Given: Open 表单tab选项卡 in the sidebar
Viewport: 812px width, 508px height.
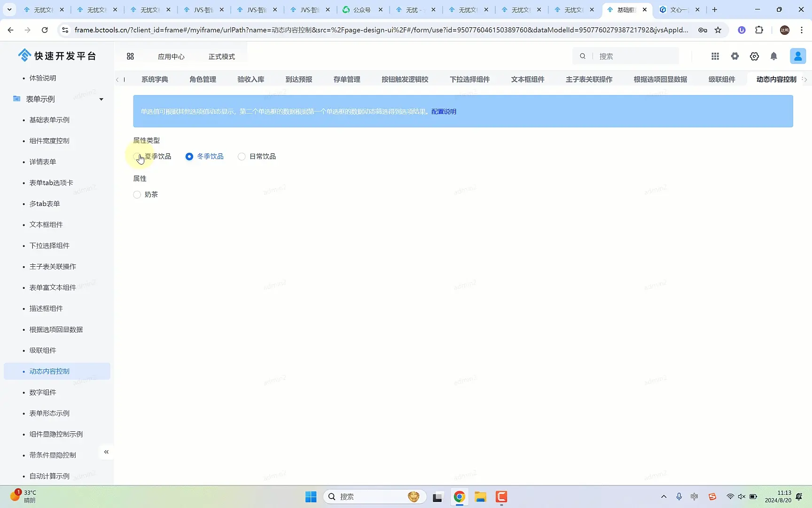Looking at the screenshot, I should tap(51, 183).
